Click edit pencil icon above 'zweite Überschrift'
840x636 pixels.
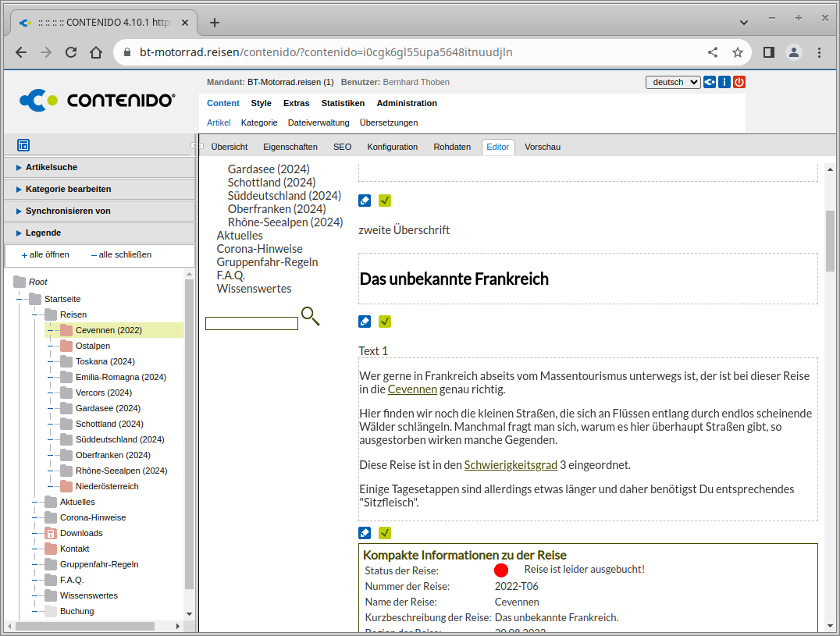tap(365, 201)
